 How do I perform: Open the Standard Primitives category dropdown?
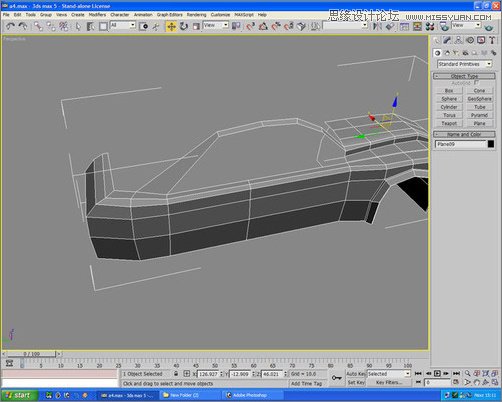[x=465, y=64]
